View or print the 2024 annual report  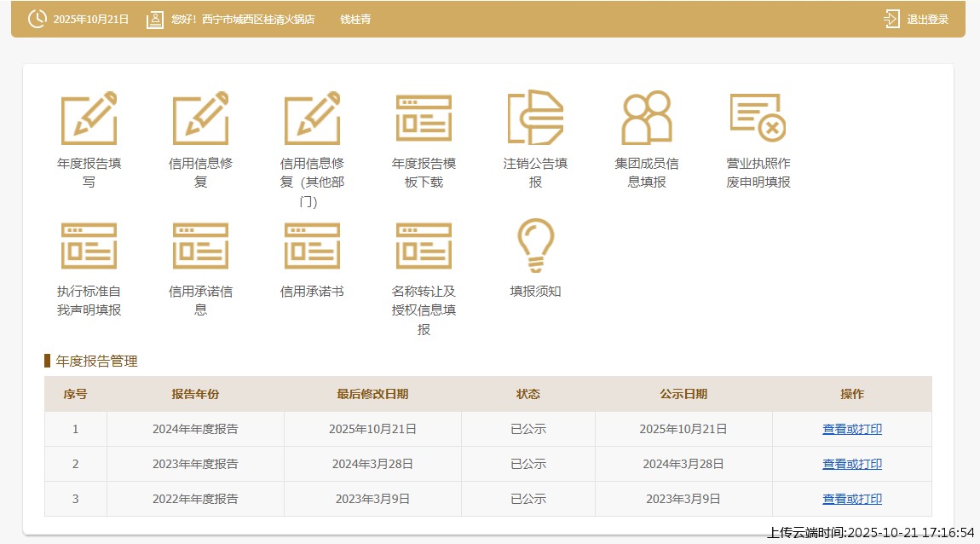tap(851, 430)
